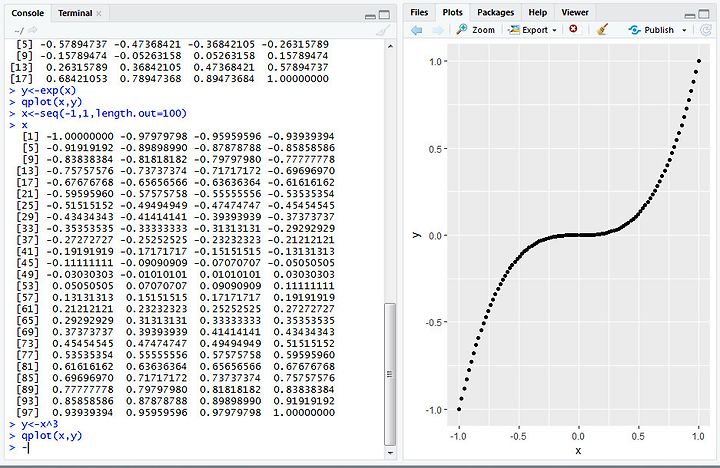Click the value -0.33333333 in row [33]
Screen dimensions: 720x468
point(153,228)
